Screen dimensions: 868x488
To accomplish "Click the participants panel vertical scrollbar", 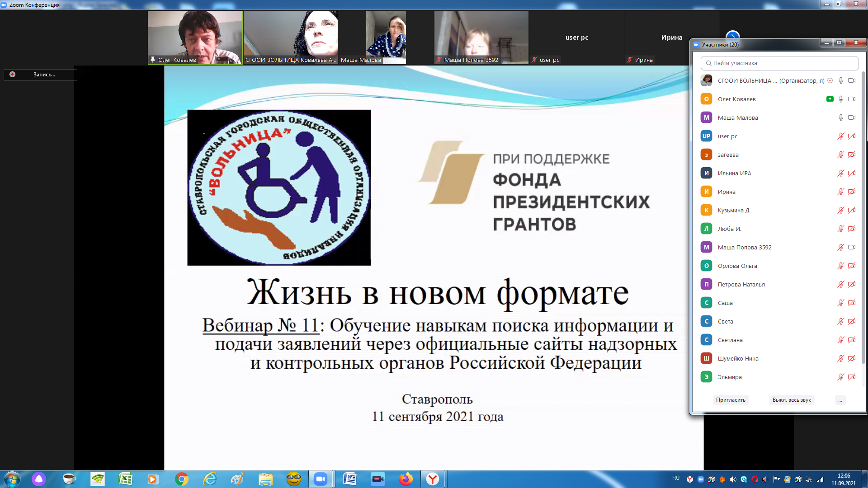I will point(863,217).
